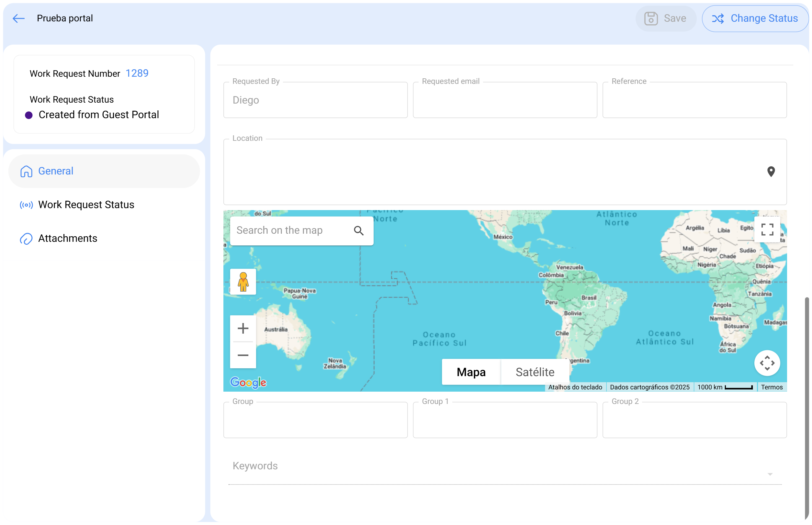Click the Requested email field
Viewport: 812px width, 525px height.
504,100
